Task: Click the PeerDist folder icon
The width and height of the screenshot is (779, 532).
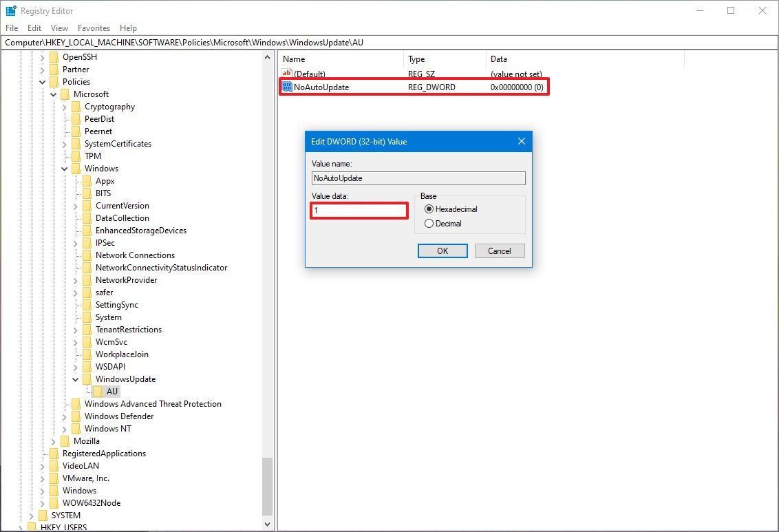Action: [x=76, y=119]
